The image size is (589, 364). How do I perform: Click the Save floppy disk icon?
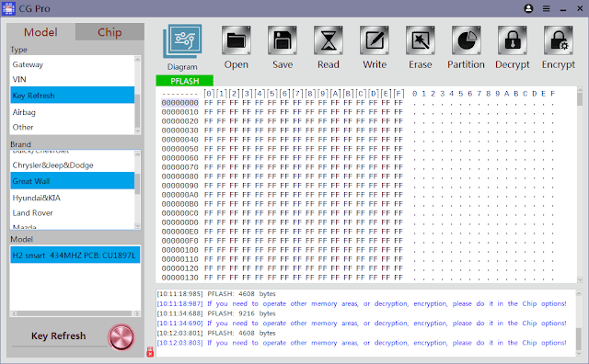pyautogui.click(x=283, y=40)
